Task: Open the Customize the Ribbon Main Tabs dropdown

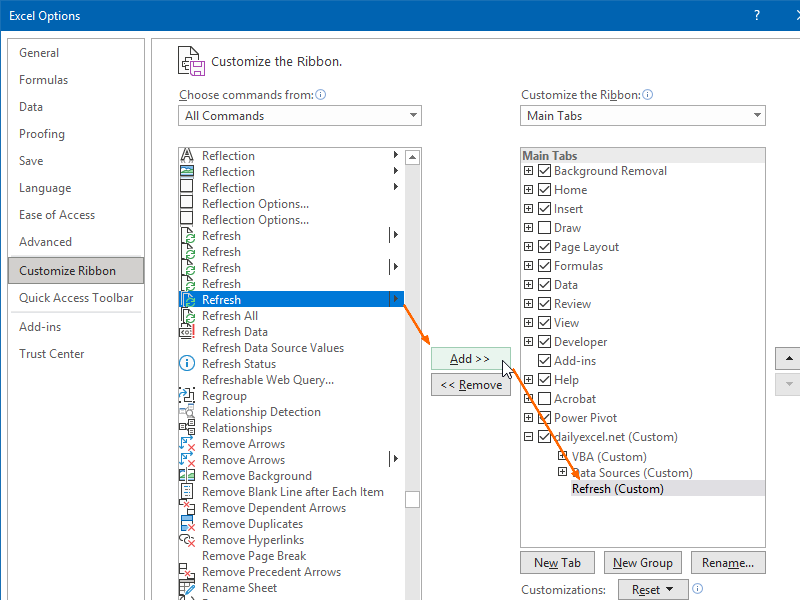Action: point(643,116)
